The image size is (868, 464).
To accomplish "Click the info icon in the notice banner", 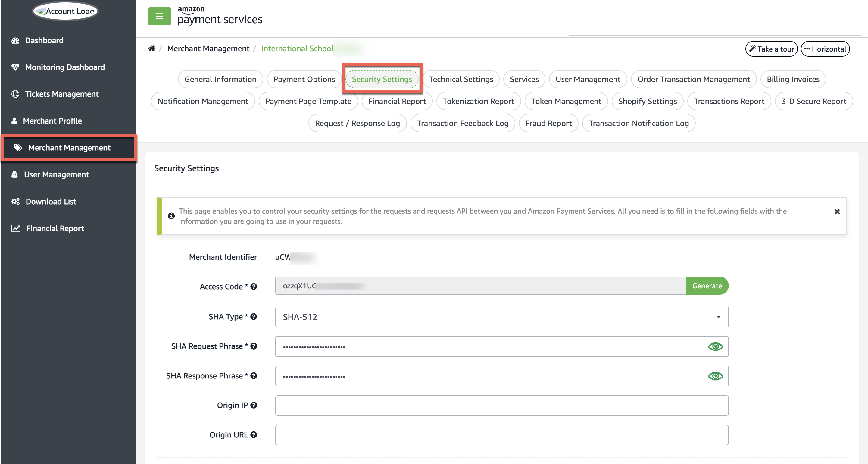I will pyautogui.click(x=171, y=216).
